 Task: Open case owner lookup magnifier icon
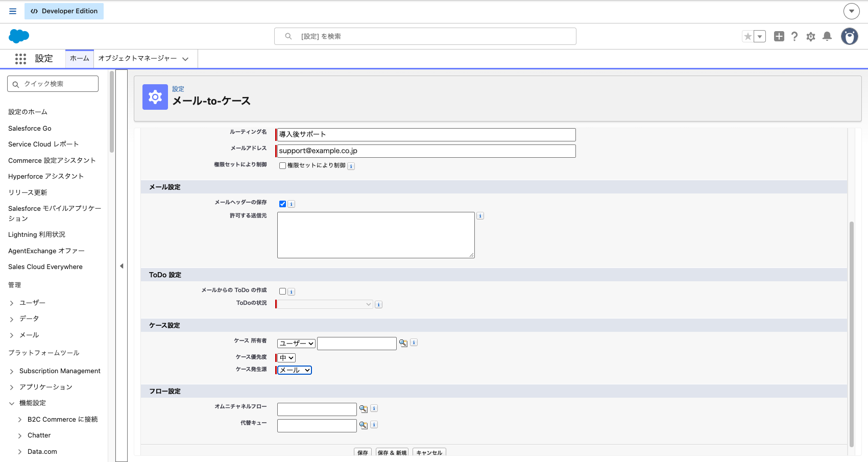(x=403, y=343)
